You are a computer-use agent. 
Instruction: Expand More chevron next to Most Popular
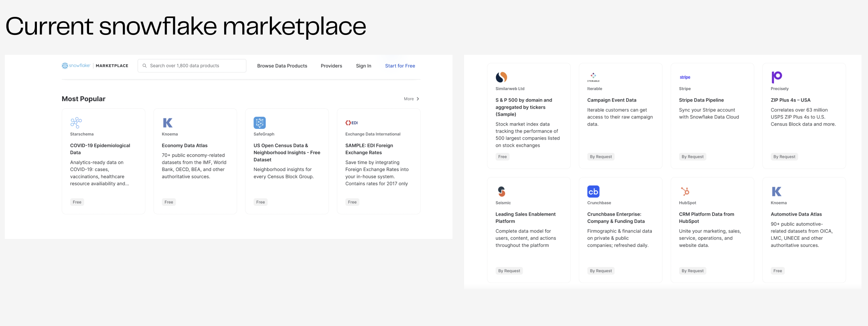[x=418, y=99]
